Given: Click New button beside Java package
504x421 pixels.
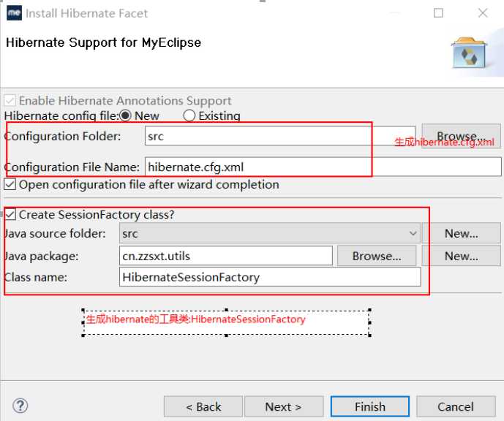Looking at the screenshot, I should pos(462,257).
